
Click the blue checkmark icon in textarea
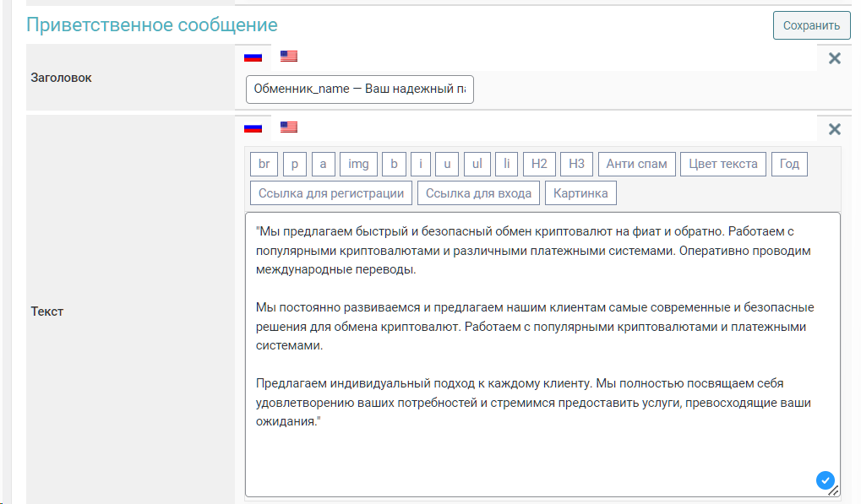coord(825,480)
